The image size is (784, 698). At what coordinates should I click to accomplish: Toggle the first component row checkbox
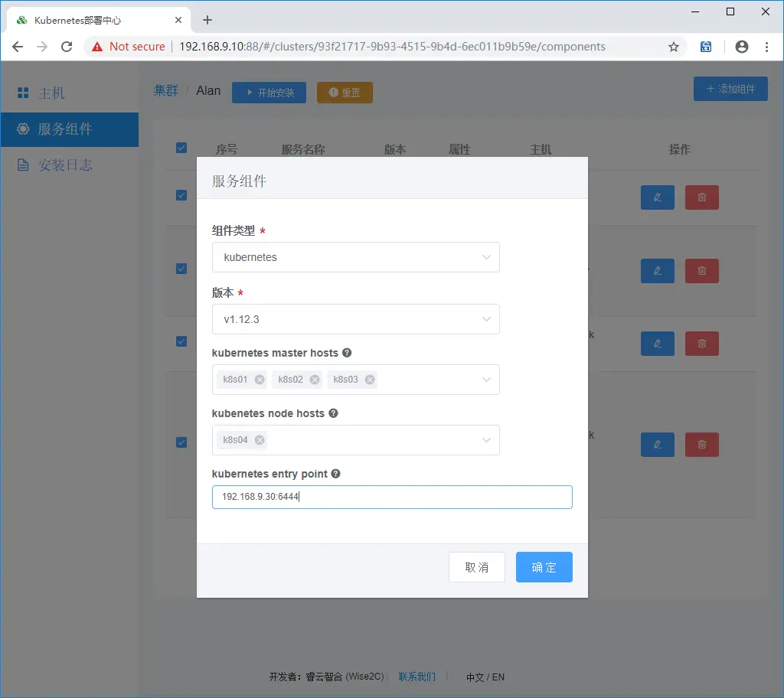click(x=181, y=195)
